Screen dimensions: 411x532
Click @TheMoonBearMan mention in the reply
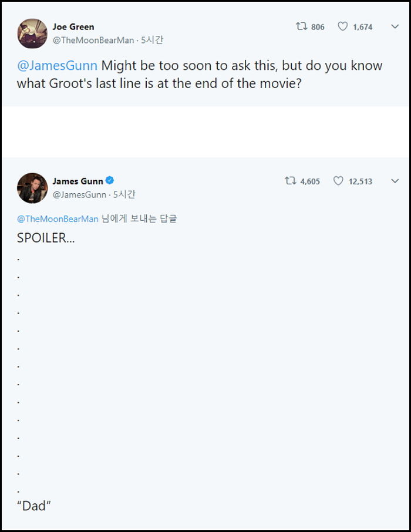tap(58, 219)
